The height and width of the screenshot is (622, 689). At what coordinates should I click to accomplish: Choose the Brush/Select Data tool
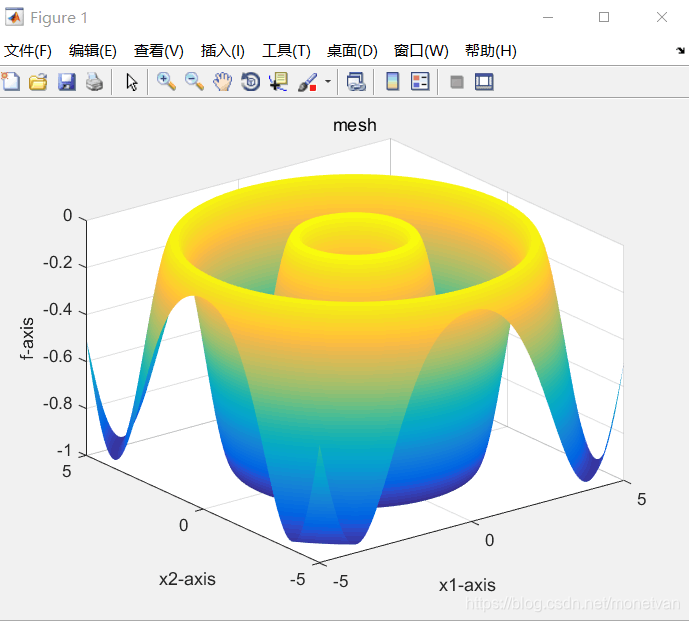[308, 82]
